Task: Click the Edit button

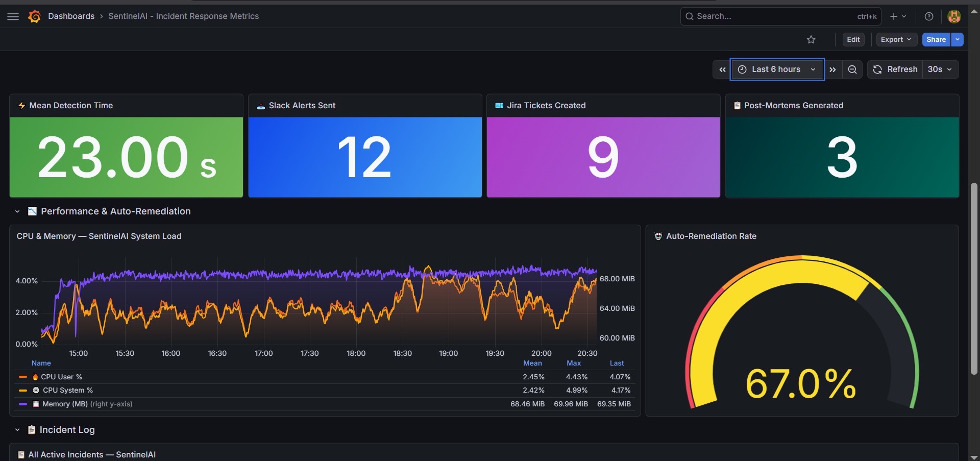Action: click(x=853, y=39)
